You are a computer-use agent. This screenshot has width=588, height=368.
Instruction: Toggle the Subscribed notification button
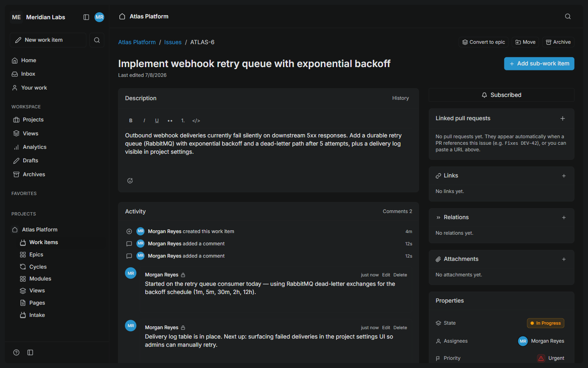[501, 95]
